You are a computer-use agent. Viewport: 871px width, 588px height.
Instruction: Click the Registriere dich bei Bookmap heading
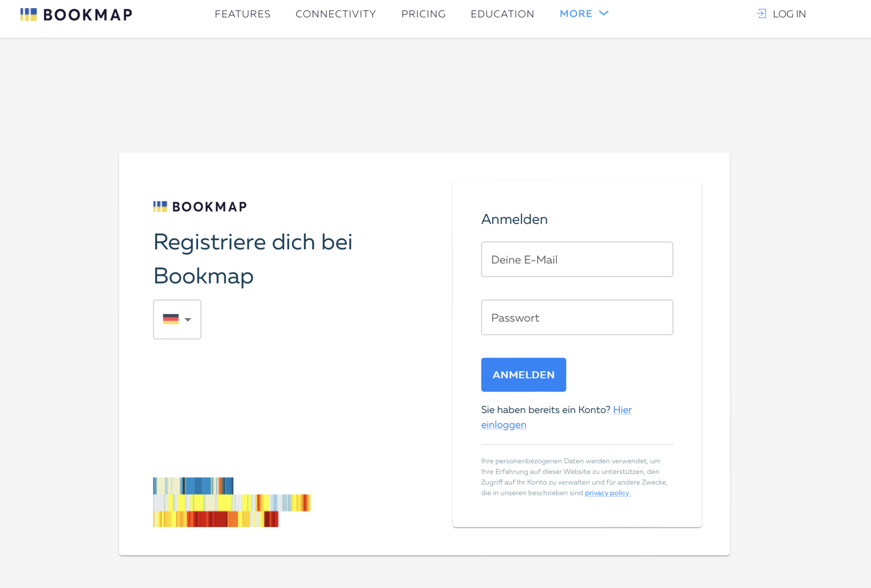[x=253, y=258]
